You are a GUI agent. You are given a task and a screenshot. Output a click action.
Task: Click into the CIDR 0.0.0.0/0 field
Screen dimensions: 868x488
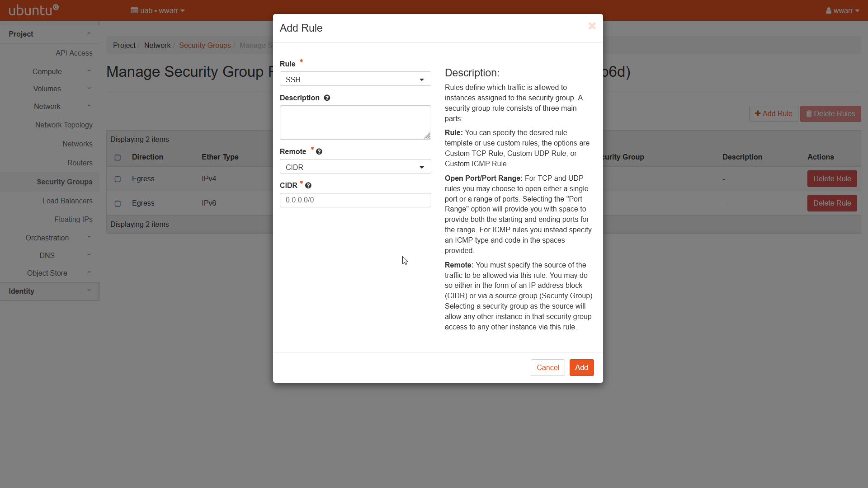pos(355,200)
